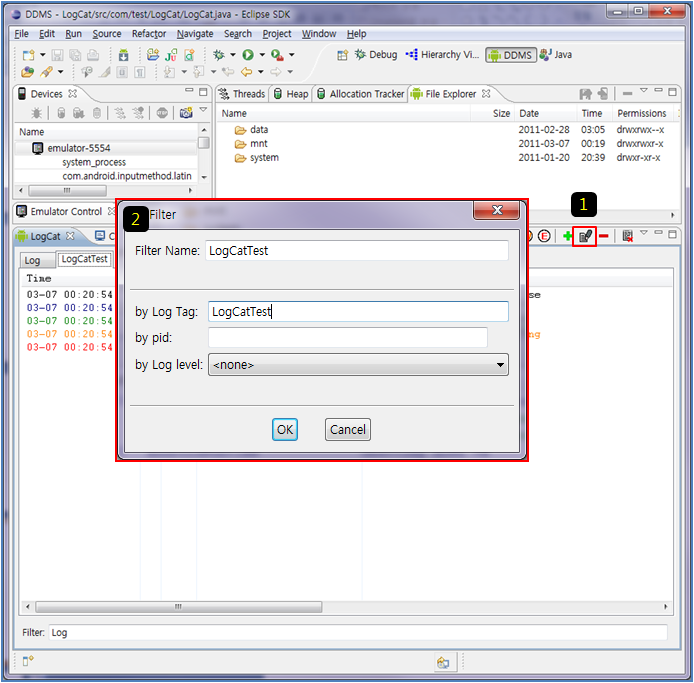
Task: Click the Edit Filter icon in LogCat toolbar
Action: (585, 236)
